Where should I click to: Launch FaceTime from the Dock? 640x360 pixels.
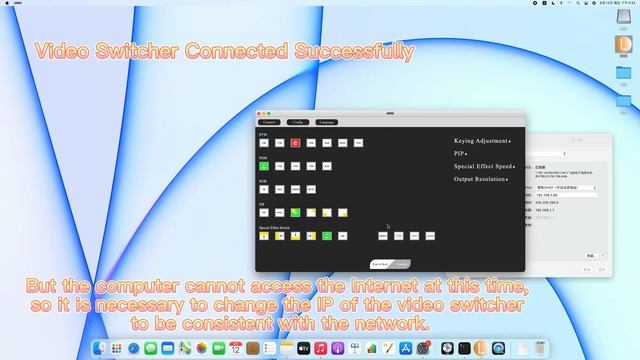click(x=219, y=348)
